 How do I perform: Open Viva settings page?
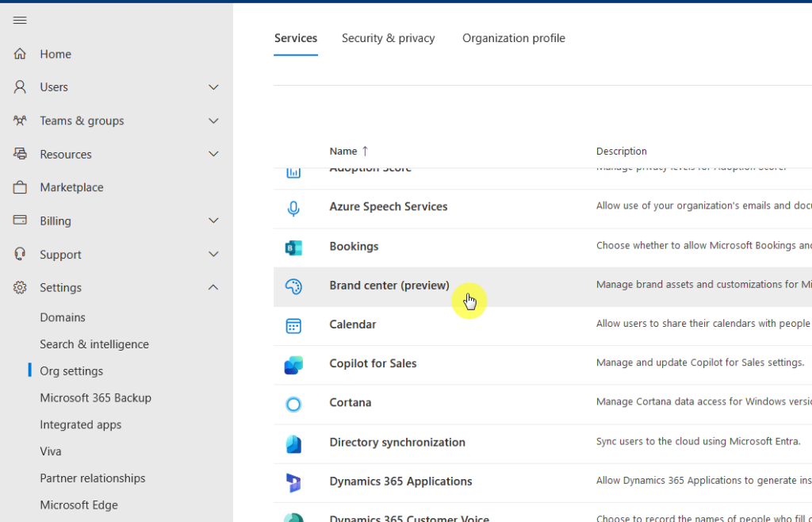51,451
